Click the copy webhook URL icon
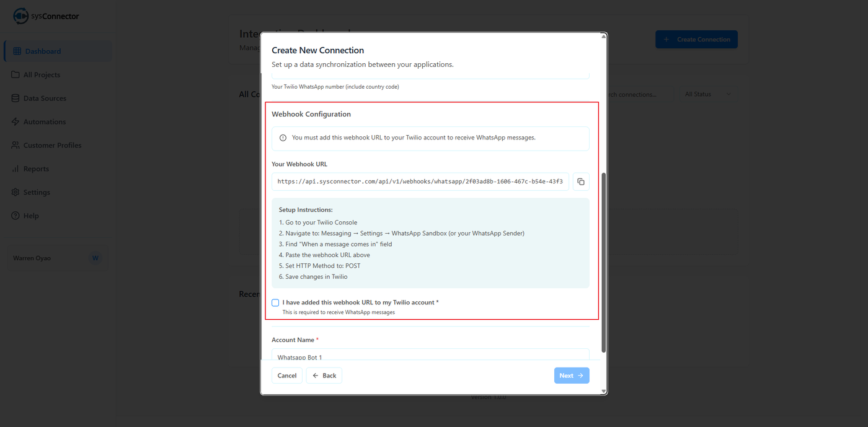 tap(581, 182)
